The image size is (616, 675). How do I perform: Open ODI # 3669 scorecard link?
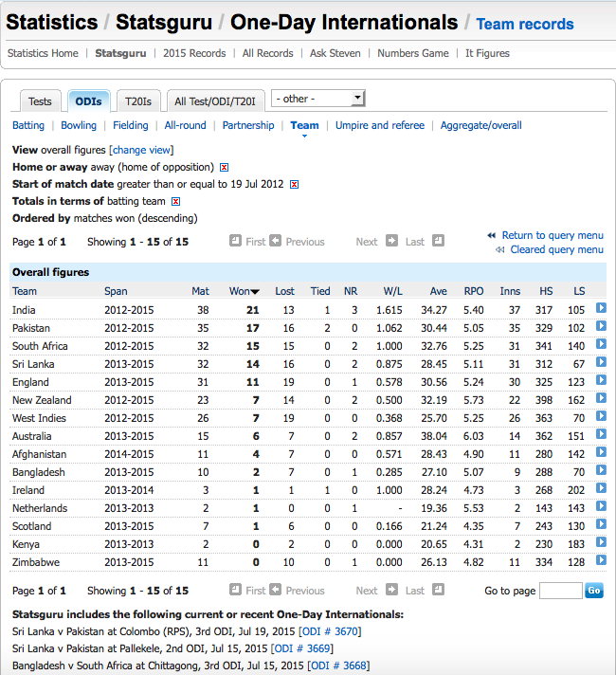[x=301, y=648]
